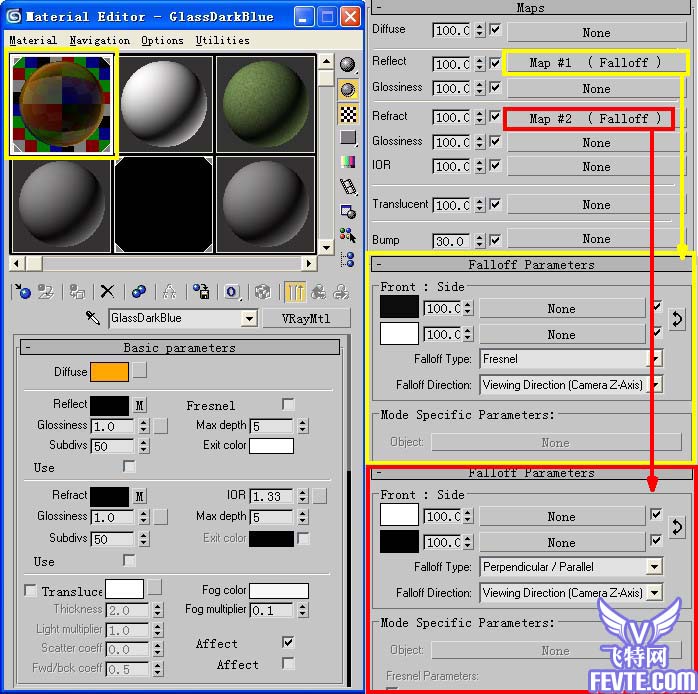The image size is (698, 694).
Task: Click the Reflect M map button
Action: point(139,405)
